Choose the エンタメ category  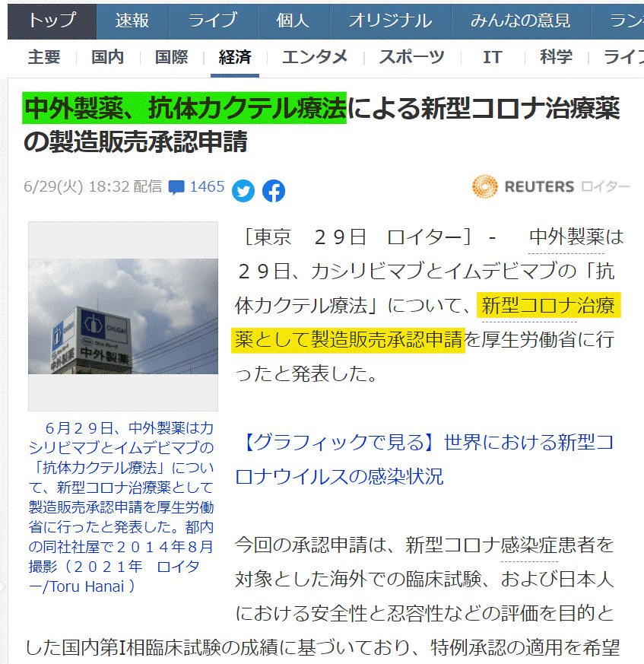click(x=315, y=57)
